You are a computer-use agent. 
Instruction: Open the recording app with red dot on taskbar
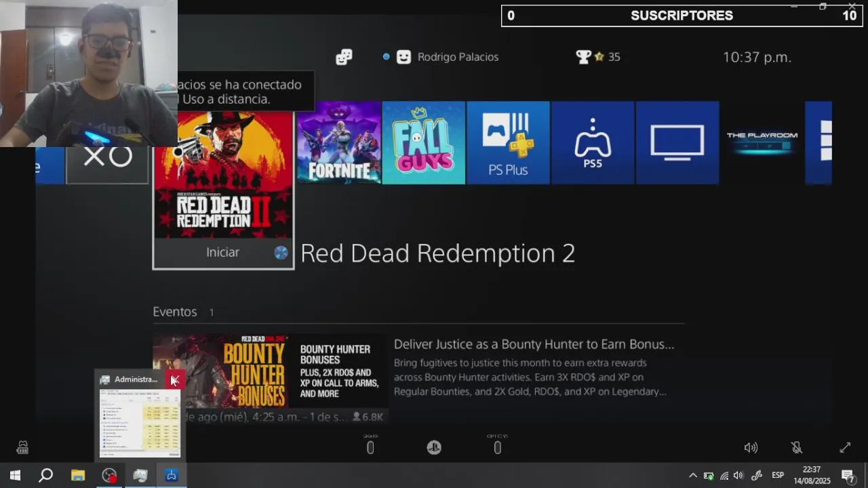[109, 475]
